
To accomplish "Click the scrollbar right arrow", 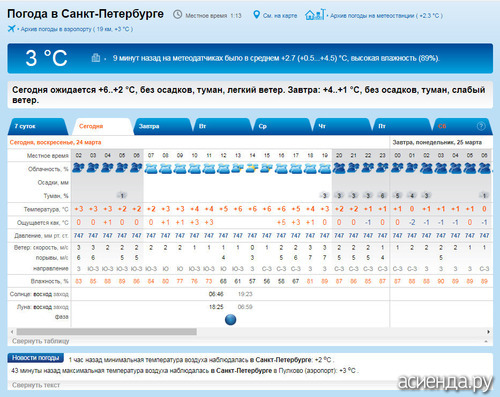I will coord(488,332).
